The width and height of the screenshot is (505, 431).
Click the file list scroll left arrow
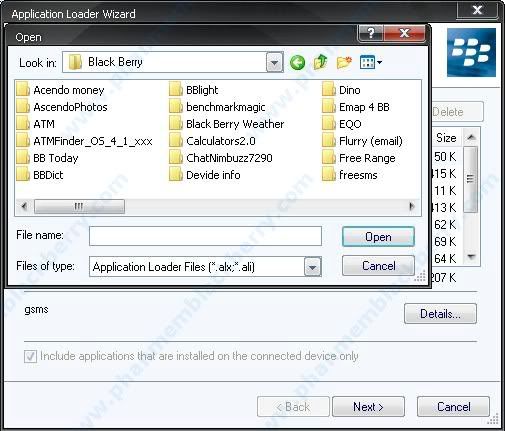click(x=24, y=206)
